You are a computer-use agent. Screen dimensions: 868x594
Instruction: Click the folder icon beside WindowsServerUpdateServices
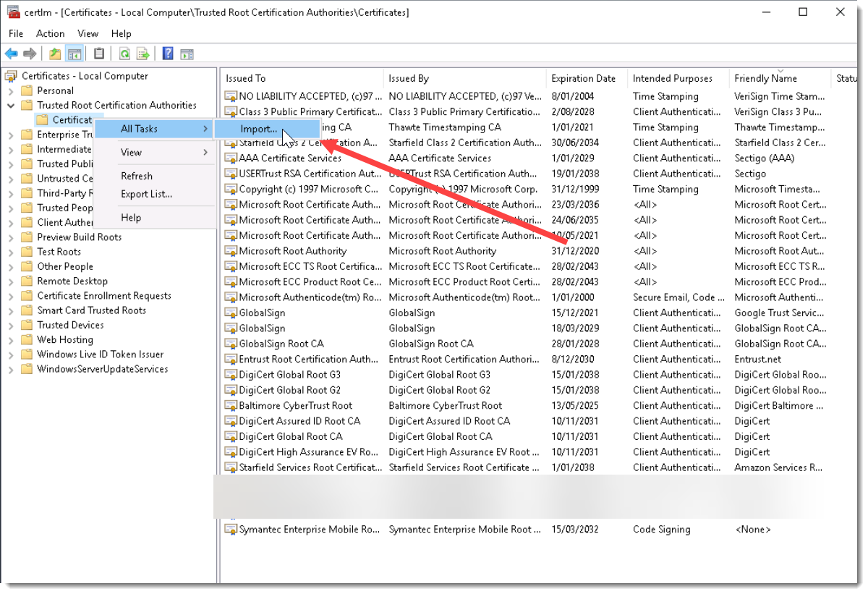click(x=27, y=369)
